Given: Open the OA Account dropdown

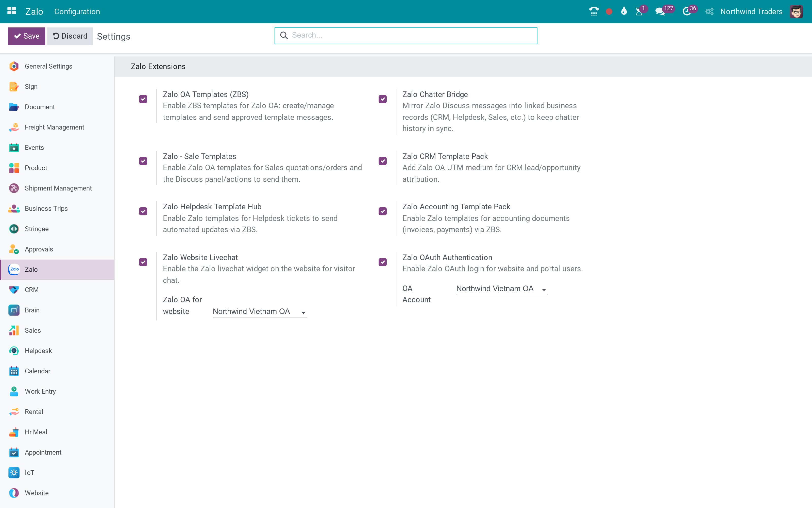Looking at the screenshot, I should click(502, 289).
